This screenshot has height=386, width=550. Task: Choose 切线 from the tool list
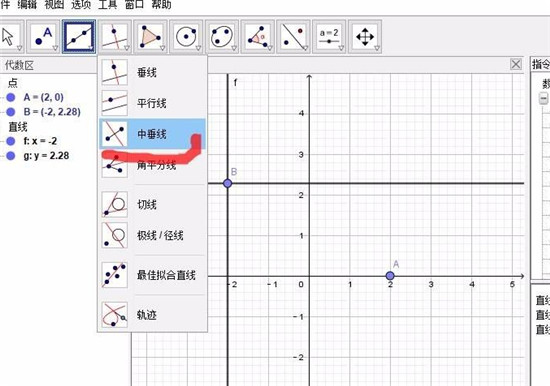(x=152, y=204)
